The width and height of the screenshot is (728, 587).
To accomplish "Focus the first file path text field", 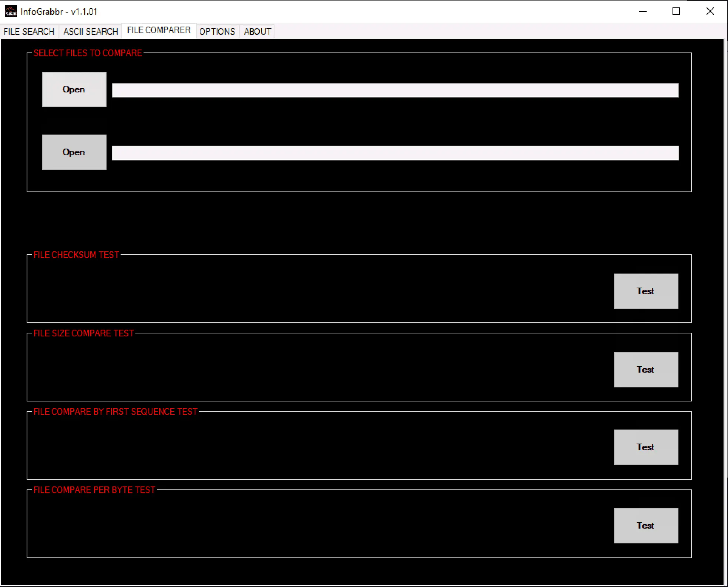I will tap(395, 90).
